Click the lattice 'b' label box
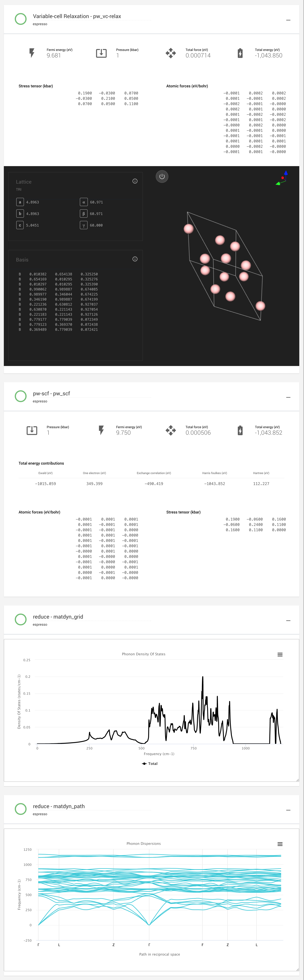The image size is (304, 980). click(20, 213)
